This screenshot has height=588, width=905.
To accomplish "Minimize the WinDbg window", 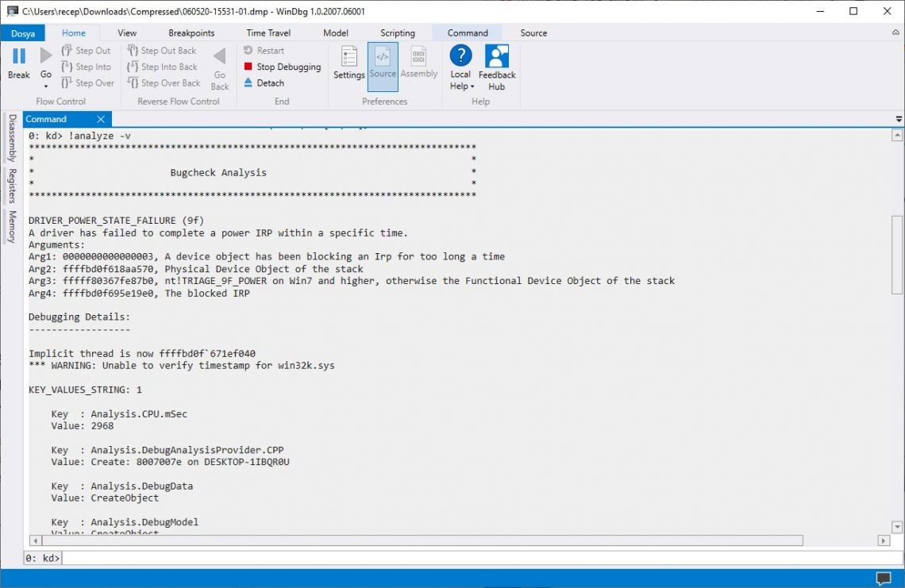I will 819,11.
